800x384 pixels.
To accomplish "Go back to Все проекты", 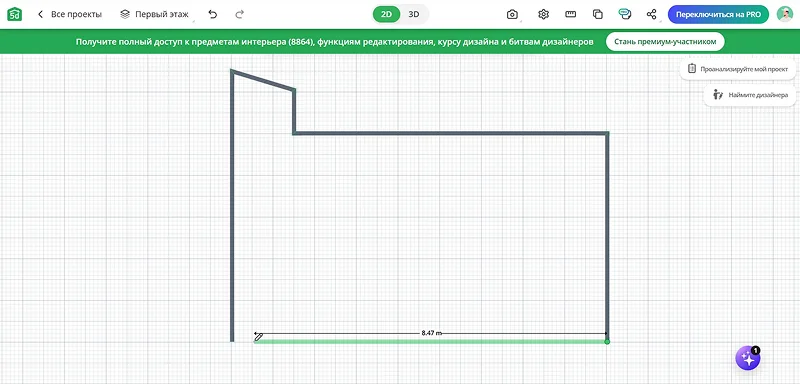I will (70, 14).
